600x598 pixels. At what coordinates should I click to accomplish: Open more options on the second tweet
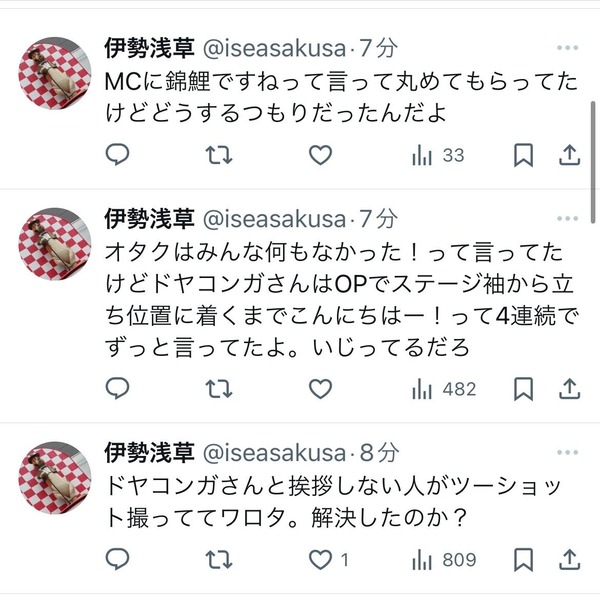[567, 218]
